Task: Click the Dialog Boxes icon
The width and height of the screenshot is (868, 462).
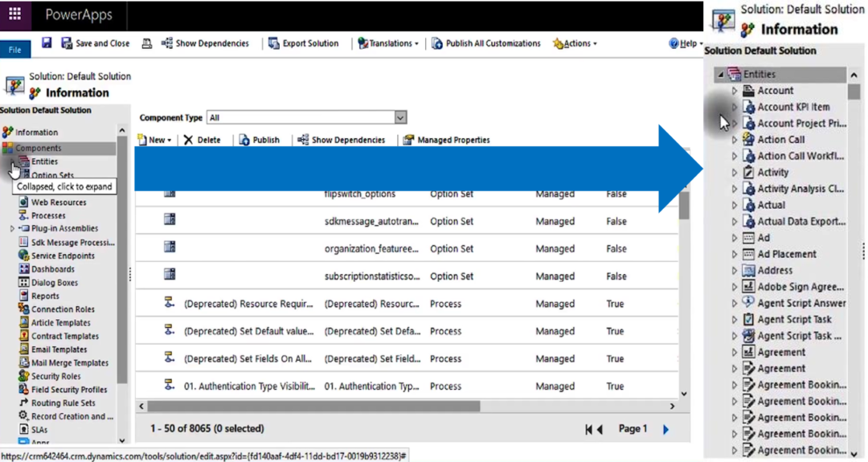Action: coord(23,282)
